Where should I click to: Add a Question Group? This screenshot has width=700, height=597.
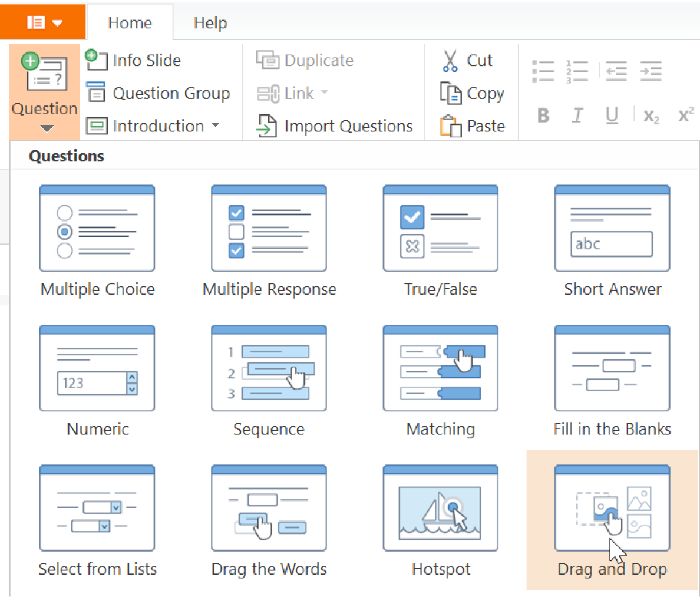click(159, 93)
